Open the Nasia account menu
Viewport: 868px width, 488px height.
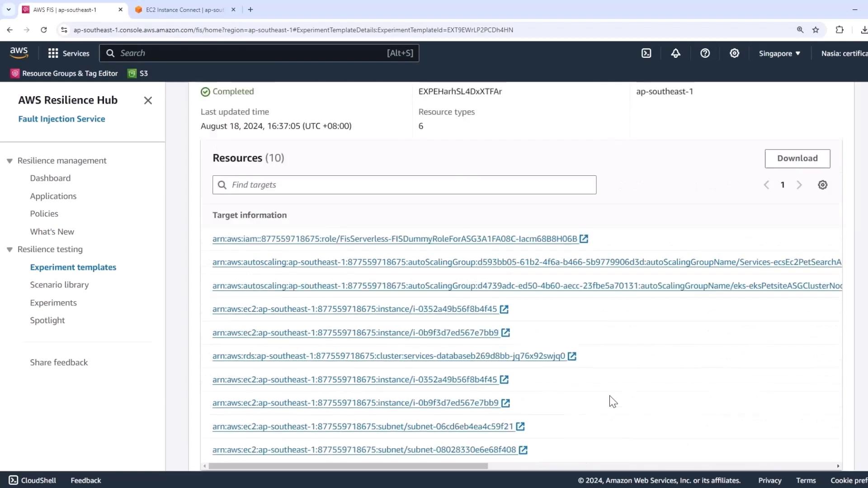pos(844,53)
